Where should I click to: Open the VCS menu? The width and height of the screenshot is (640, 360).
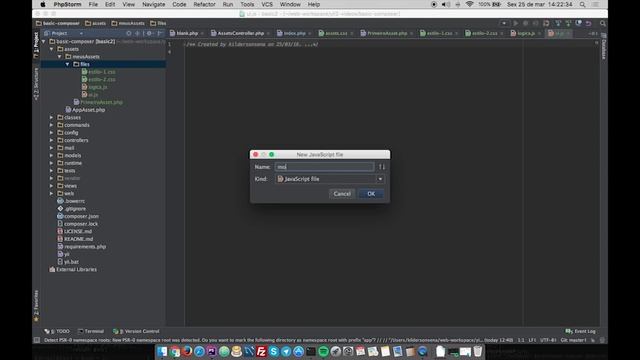[x=267, y=4]
